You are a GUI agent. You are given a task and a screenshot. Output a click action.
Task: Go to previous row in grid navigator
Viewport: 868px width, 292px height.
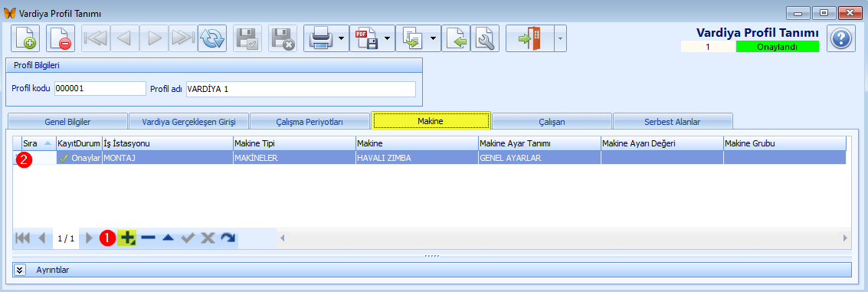[x=41, y=238]
